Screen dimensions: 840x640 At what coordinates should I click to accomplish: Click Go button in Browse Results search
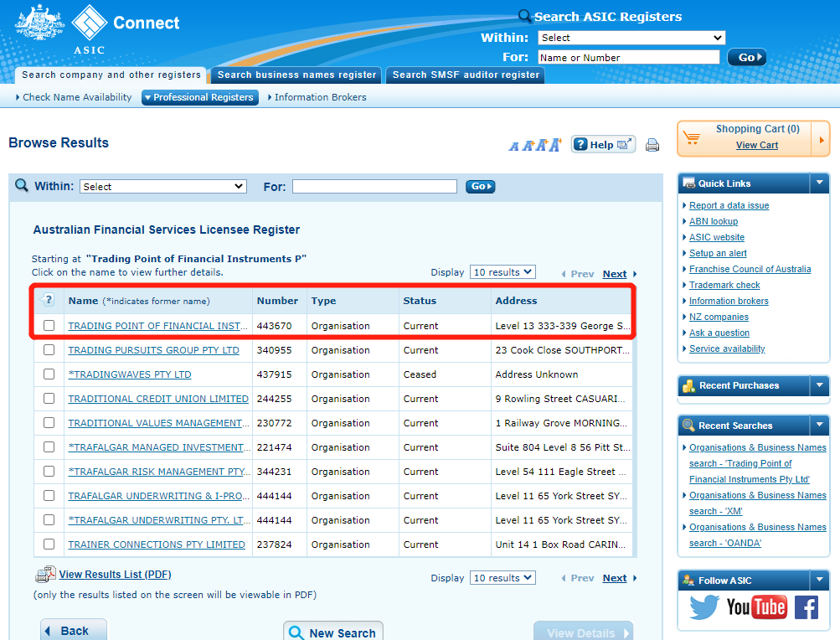tap(480, 187)
